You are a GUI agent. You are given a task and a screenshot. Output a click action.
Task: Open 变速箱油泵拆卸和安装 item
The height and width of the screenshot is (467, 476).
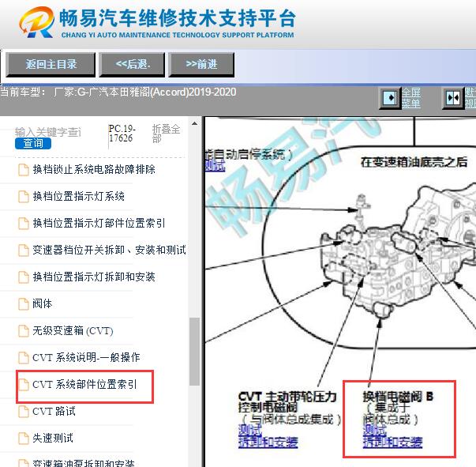tap(84, 463)
